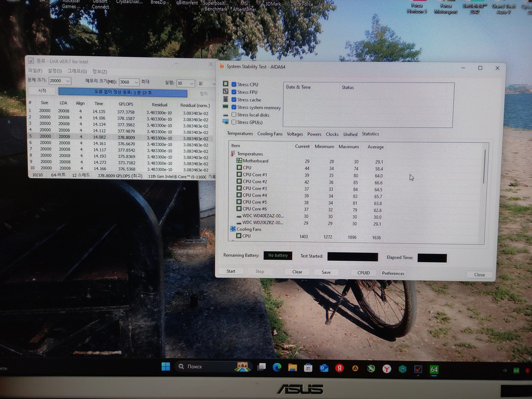Open AIDA64 Preferences

[393, 273]
